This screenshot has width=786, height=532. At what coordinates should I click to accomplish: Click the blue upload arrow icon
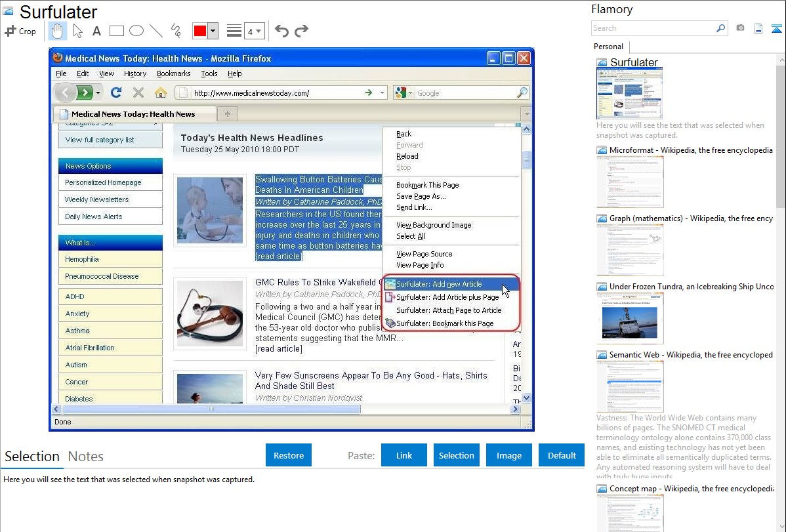pos(776,28)
